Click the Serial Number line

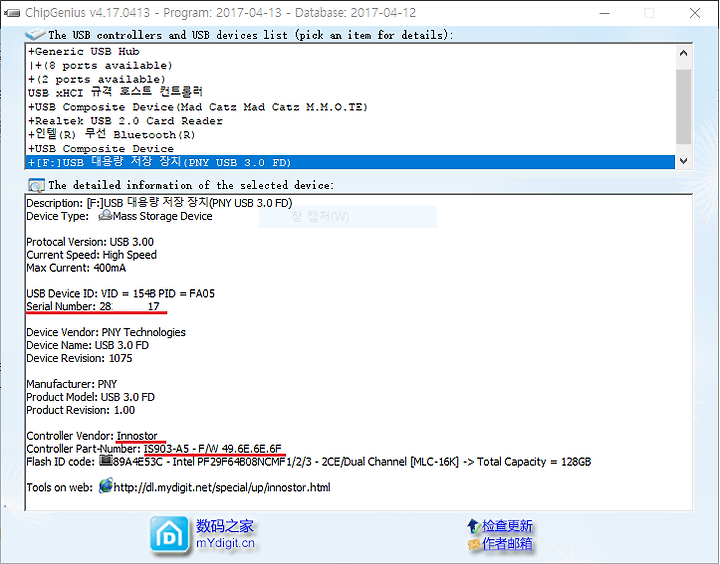pyautogui.click(x=93, y=306)
